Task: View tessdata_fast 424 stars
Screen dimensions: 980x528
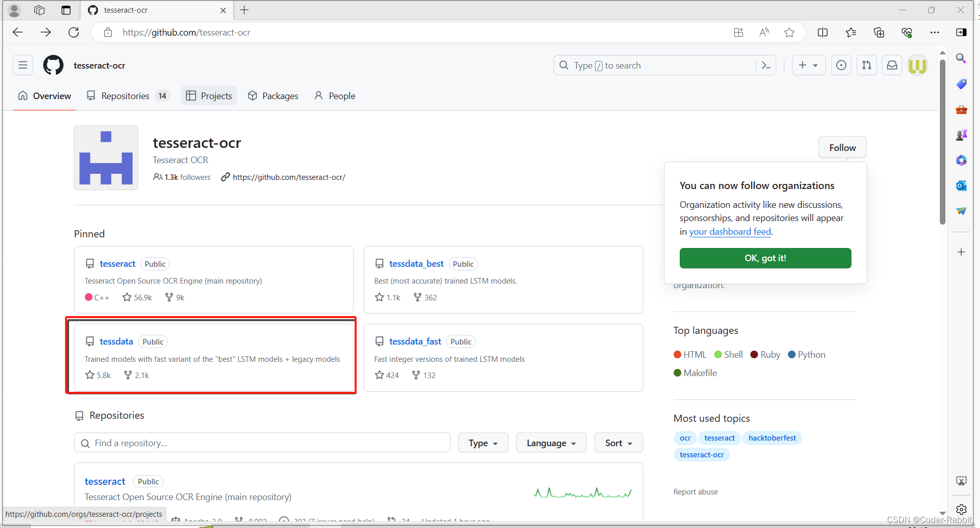Action: [x=387, y=375]
